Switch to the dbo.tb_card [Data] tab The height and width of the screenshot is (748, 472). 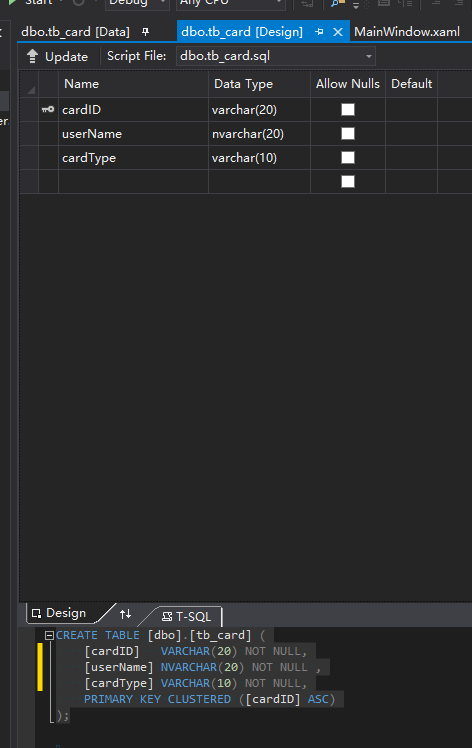(x=75, y=32)
